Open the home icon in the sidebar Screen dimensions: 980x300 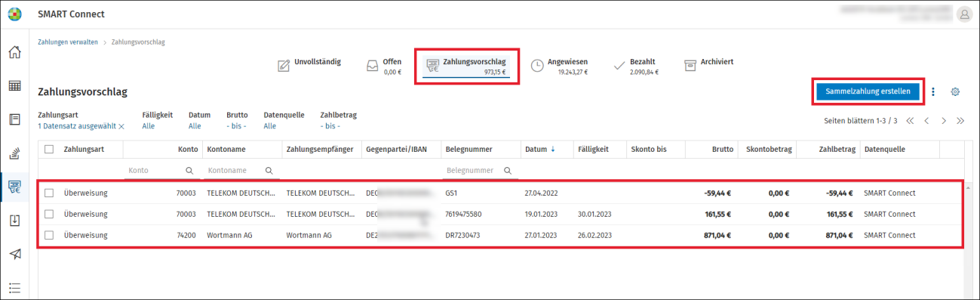(14, 53)
